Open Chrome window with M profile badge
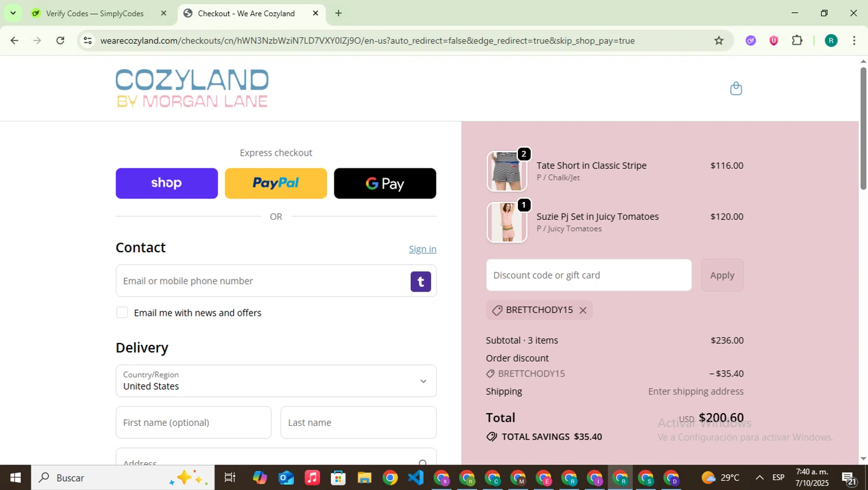The width and height of the screenshot is (868, 490). click(x=518, y=478)
